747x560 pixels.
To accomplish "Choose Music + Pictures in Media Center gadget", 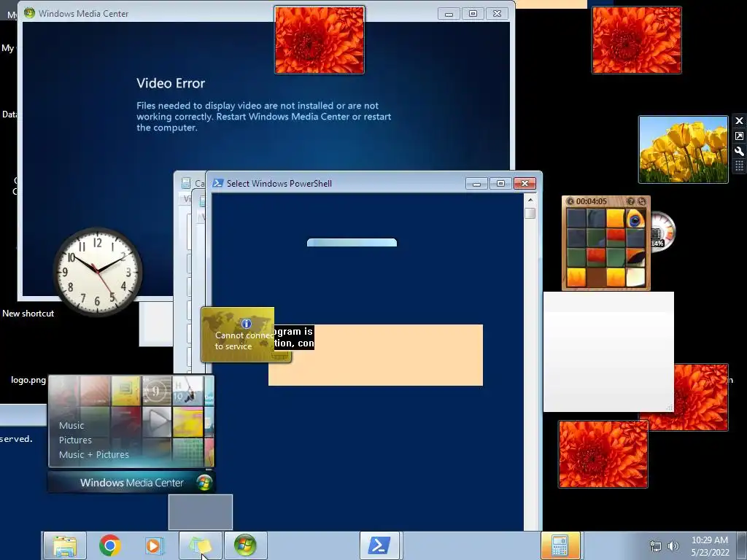I will [94, 455].
